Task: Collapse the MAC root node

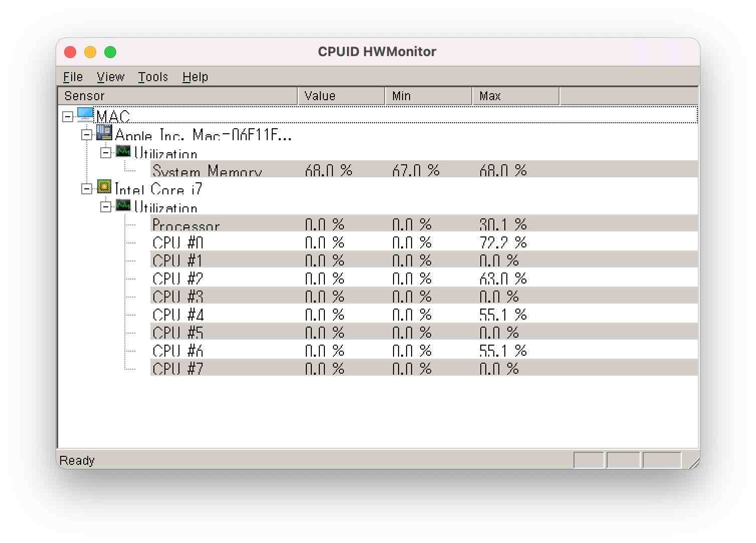Action: 68,117
